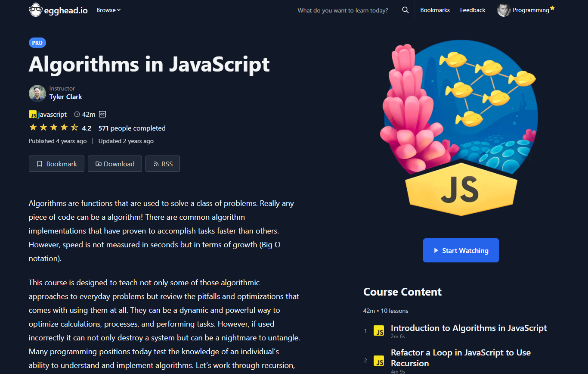The image size is (588, 374).
Task: Open lesson Refactor a Loop to Use Recursion
Action: 461,358
